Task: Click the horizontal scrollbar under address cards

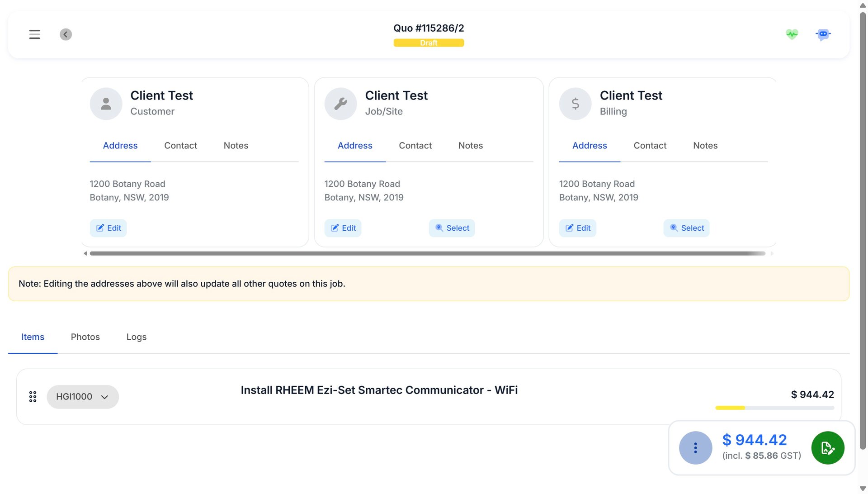Action: (x=427, y=253)
